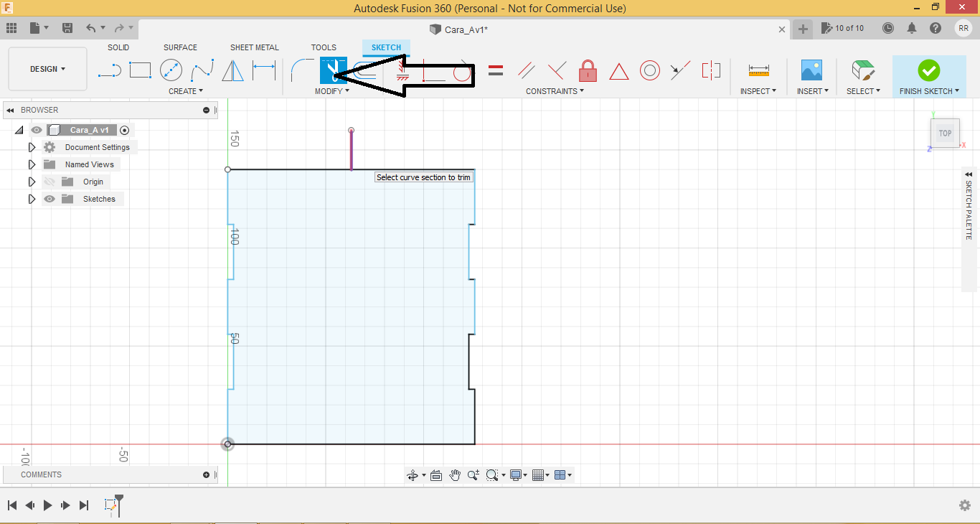Expand the Sketches node
This screenshot has height=524, width=980.
coord(32,199)
